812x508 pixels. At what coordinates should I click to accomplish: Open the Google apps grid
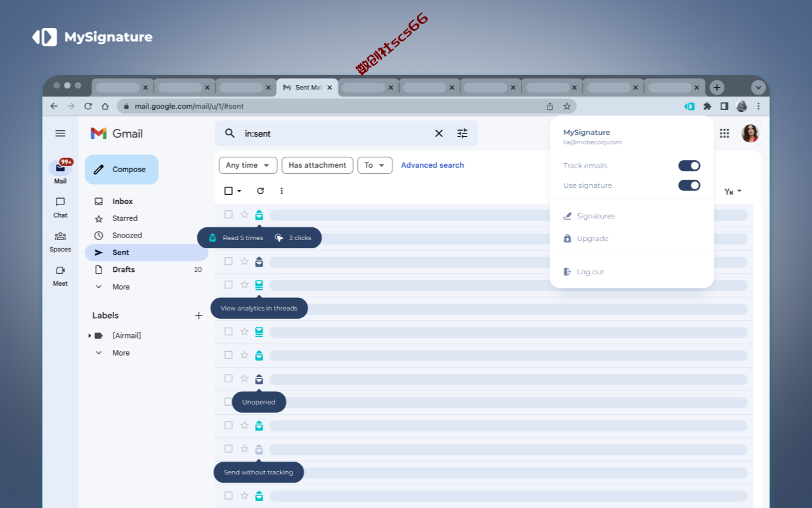[724, 133]
